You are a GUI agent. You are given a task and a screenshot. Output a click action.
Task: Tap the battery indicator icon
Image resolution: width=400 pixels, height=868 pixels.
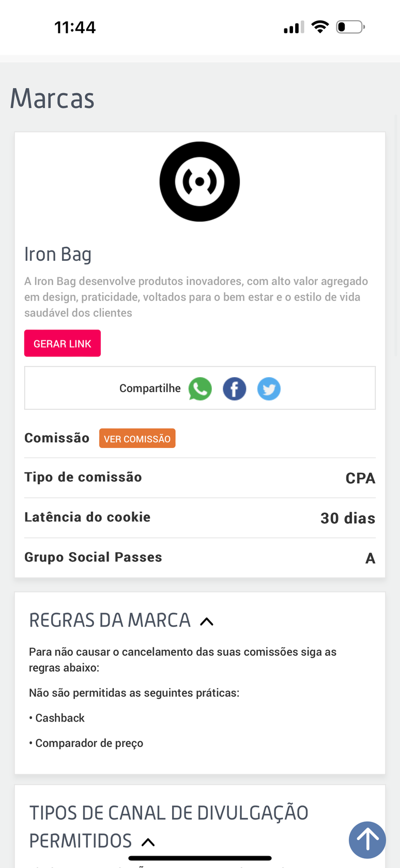pyautogui.click(x=350, y=27)
